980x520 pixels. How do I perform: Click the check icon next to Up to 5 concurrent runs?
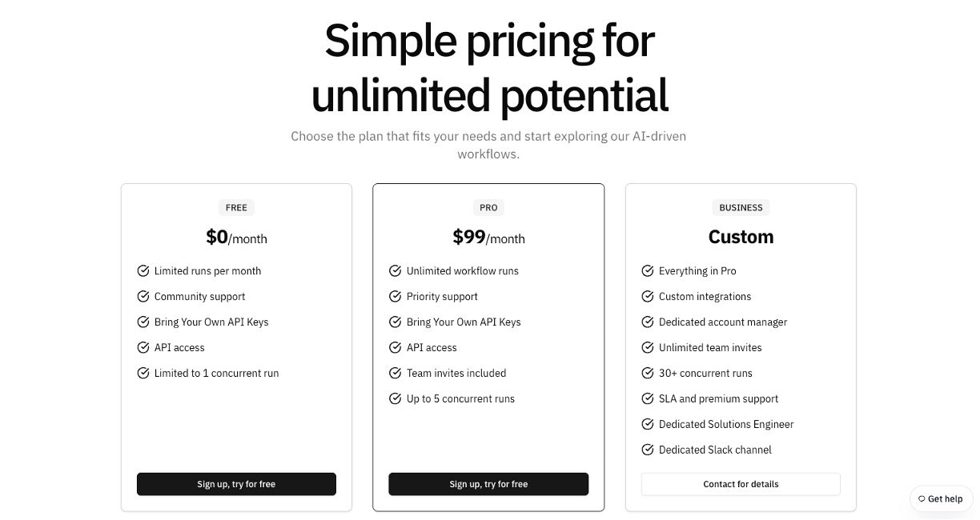tap(395, 399)
